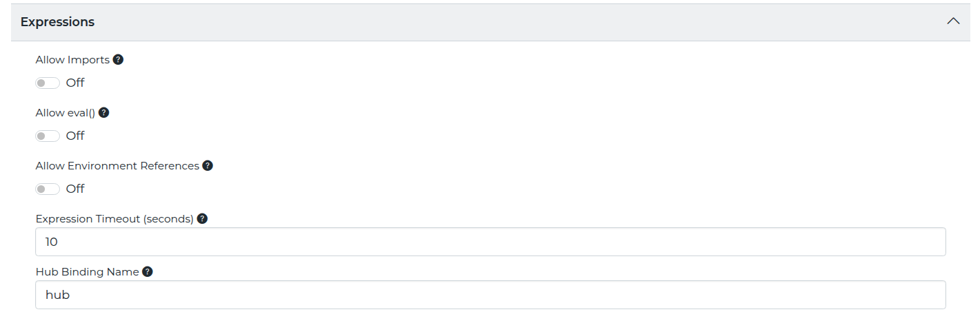The height and width of the screenshot is (323, 980).
Task: Open help tooltip for Allow eval()
Action: [x=104, y=113]
